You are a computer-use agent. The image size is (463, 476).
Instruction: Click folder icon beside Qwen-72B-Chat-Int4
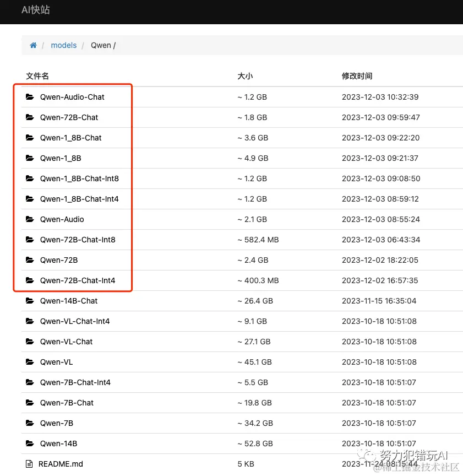coord(30,280)
